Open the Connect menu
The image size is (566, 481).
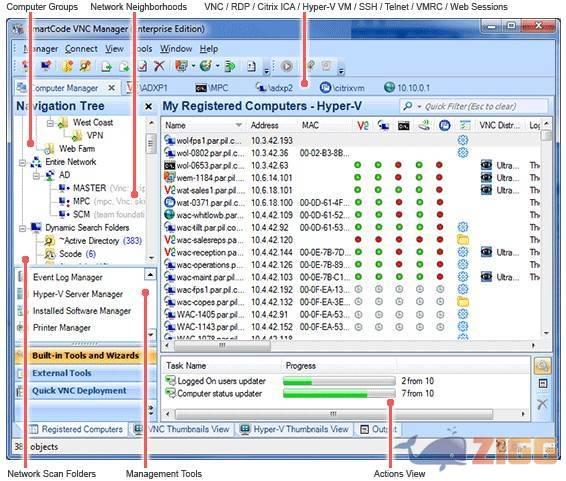(81, 49)
